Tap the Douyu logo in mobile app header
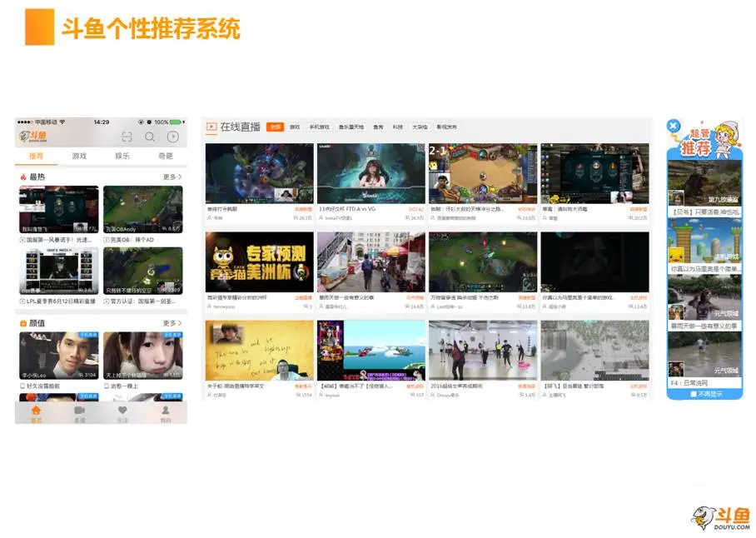Image resolution: width=756 pixels, height=538 pixels. click(32, 137)
